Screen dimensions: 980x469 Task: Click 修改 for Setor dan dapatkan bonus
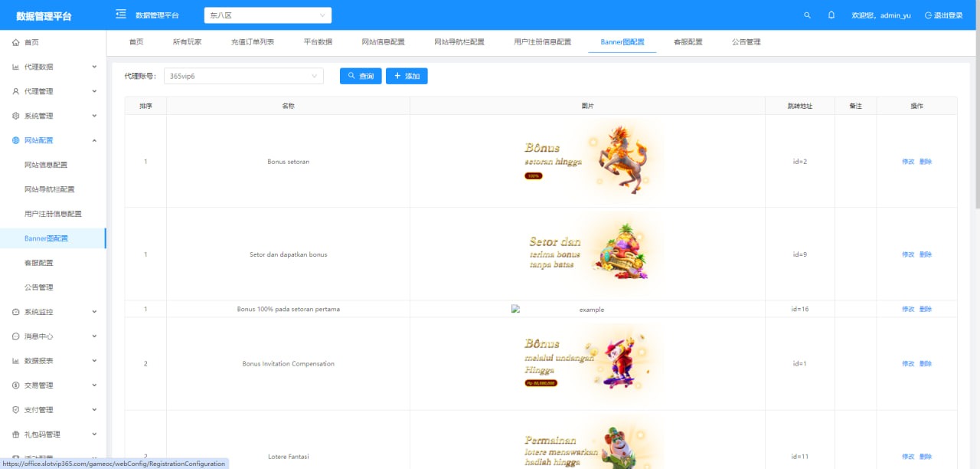pyautogui.click(x=908, y=254)
